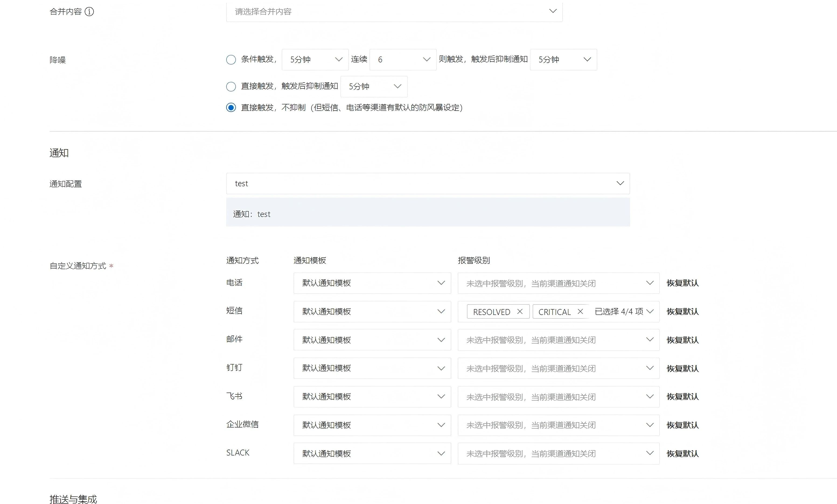This screenshot has width=837, height=504.
Task: Open the 钉钉 alarm level dropdown
Action: point(559,369)
